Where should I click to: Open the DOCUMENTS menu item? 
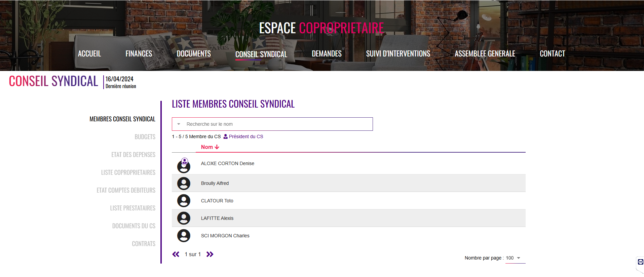[x=194, y=53]
